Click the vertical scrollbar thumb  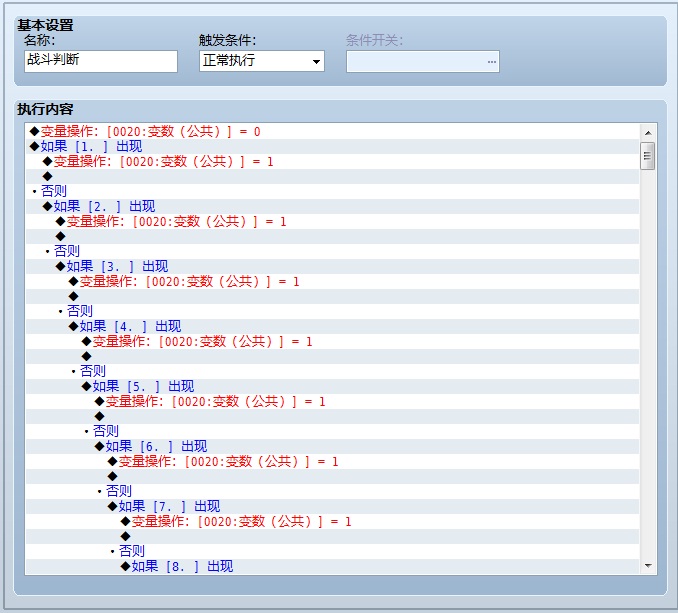[x=647, y=156]
